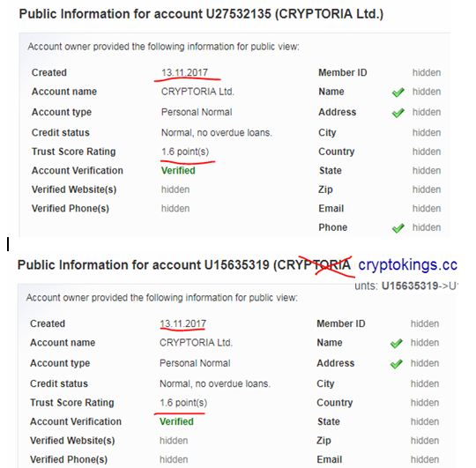Select the U27532135 account heading
This screenshot has height=468, width=476.
pyautogui.click(x=201, y=14)
